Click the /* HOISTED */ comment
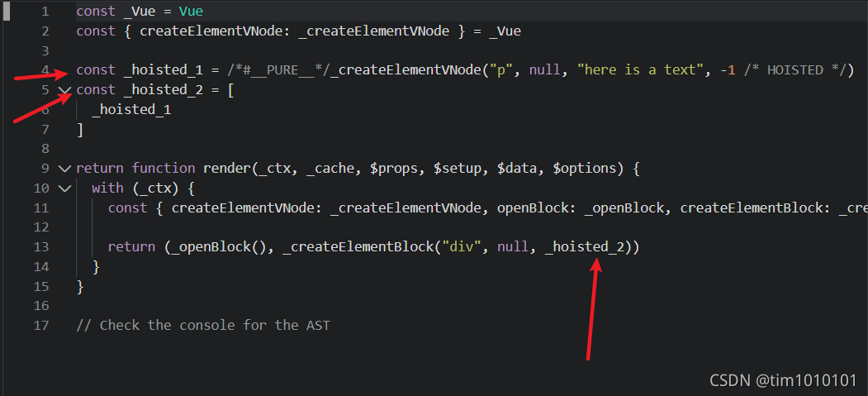Image resolution: width=868 pixels, height=396 pixels. click(795, 70)
